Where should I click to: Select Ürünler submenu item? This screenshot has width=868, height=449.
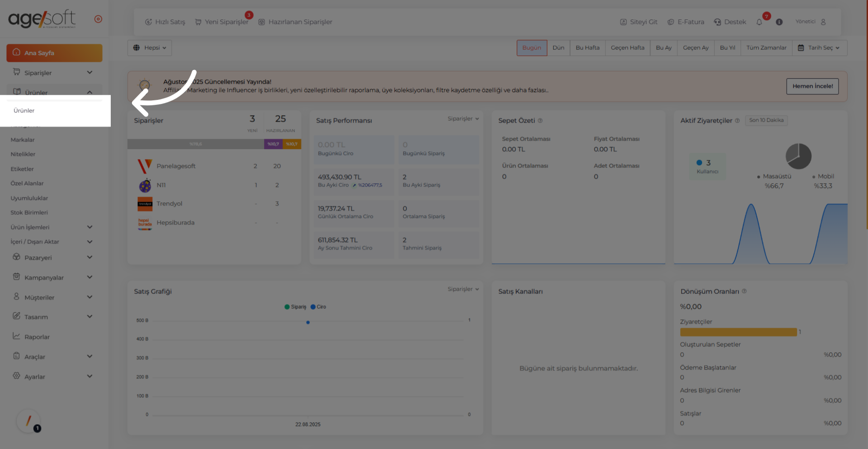coord(24,111)
